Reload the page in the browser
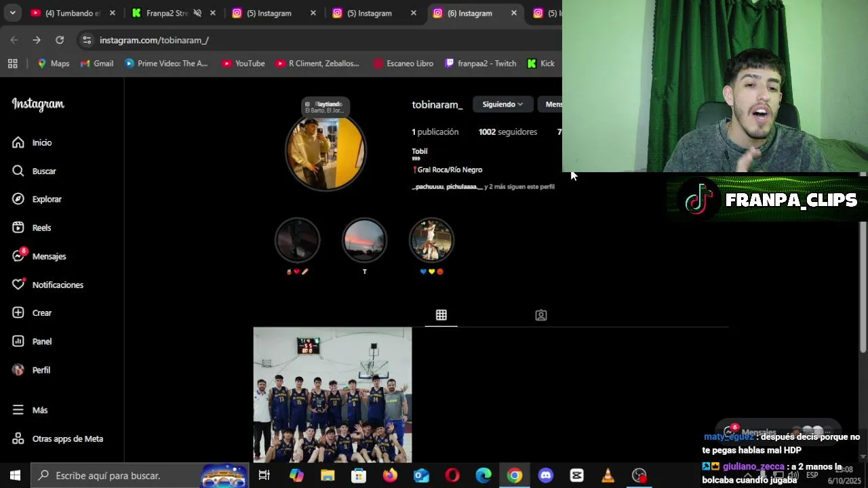Screen dimensions: 868x488 point(60,40)
